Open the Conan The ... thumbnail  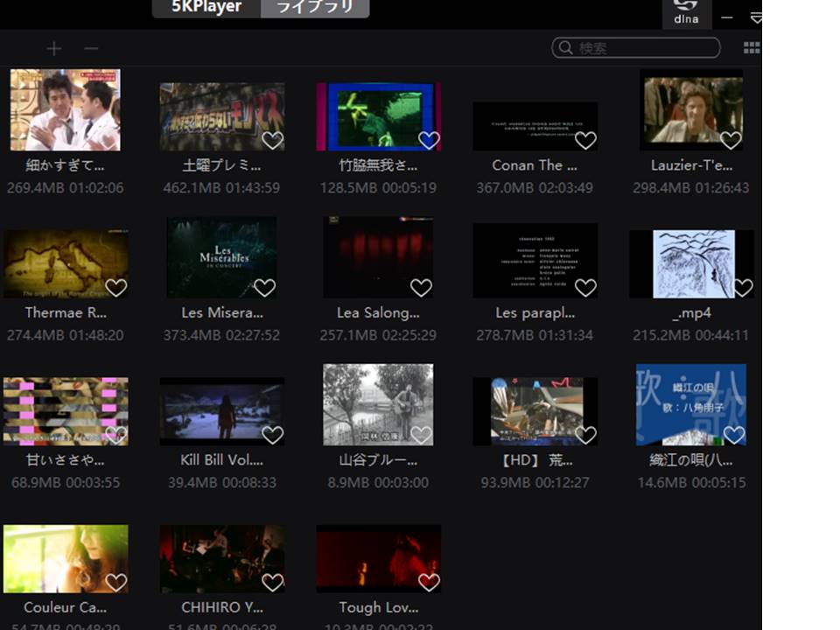click(x=535, y=126)
